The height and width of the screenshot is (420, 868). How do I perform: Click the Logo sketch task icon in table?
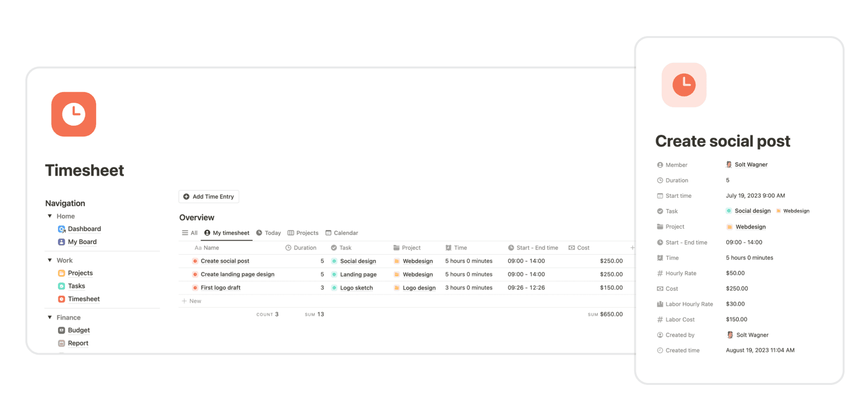[334, 288]
